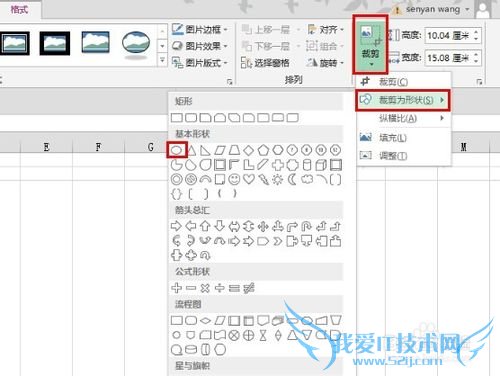
Task: Select the down arrow shape
Action: 220,226
